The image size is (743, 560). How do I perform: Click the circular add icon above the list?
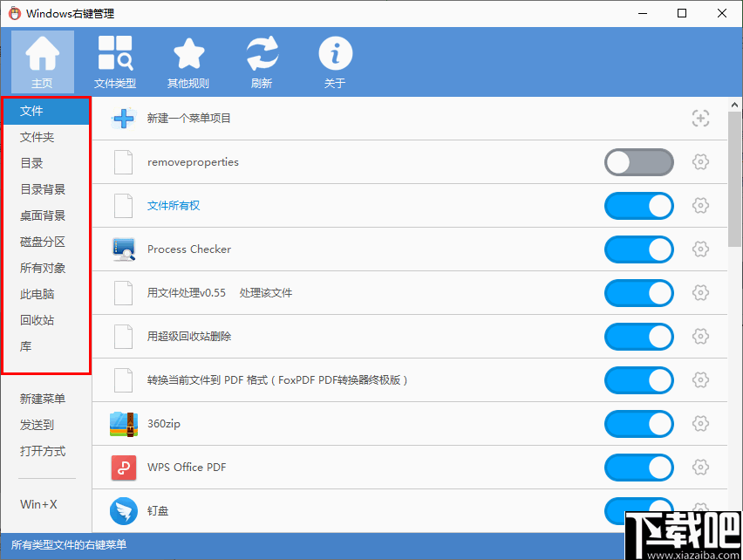700,118
